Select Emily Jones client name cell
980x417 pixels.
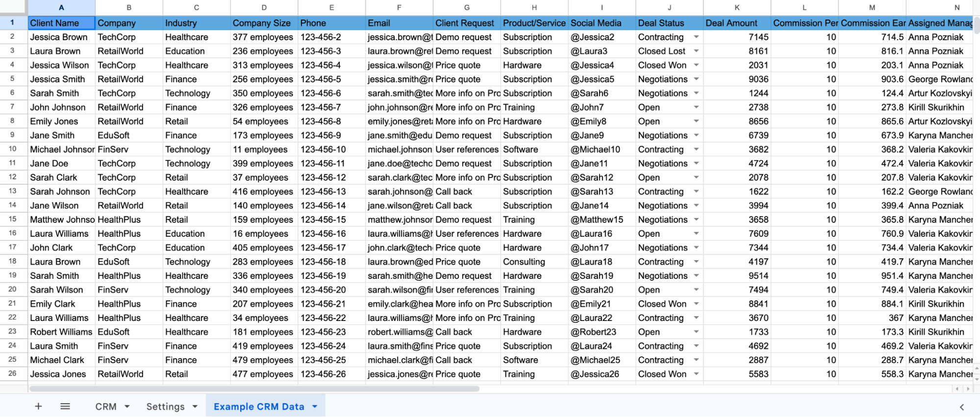[61, 122]
